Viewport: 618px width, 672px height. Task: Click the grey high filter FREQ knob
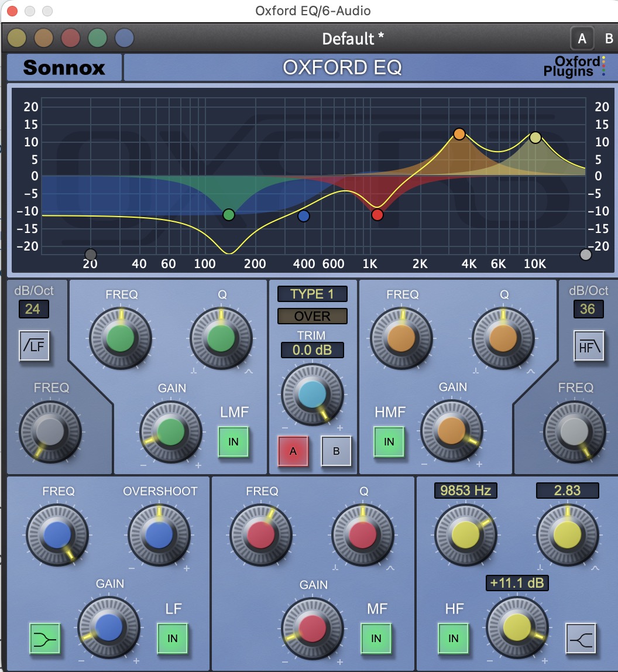574,431
